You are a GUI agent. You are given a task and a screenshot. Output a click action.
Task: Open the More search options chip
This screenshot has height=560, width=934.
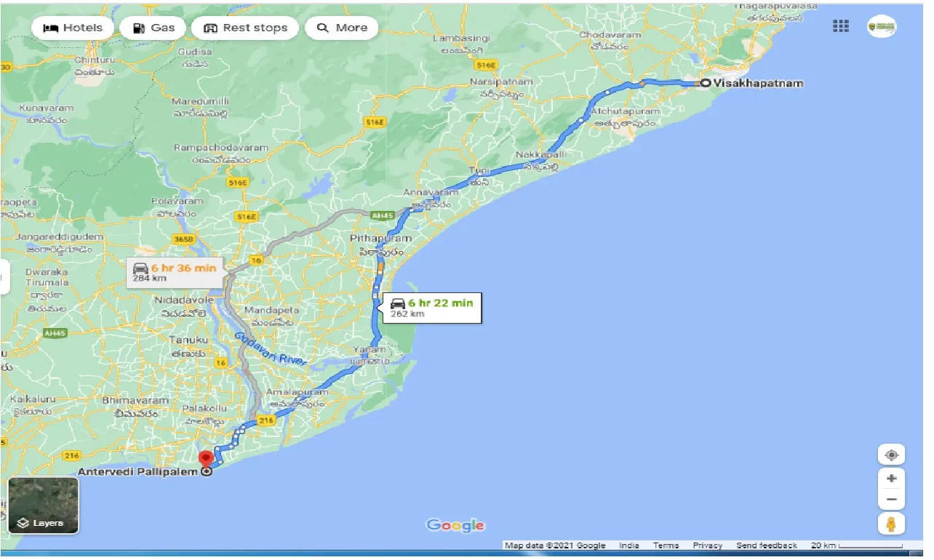pos(342,28)
